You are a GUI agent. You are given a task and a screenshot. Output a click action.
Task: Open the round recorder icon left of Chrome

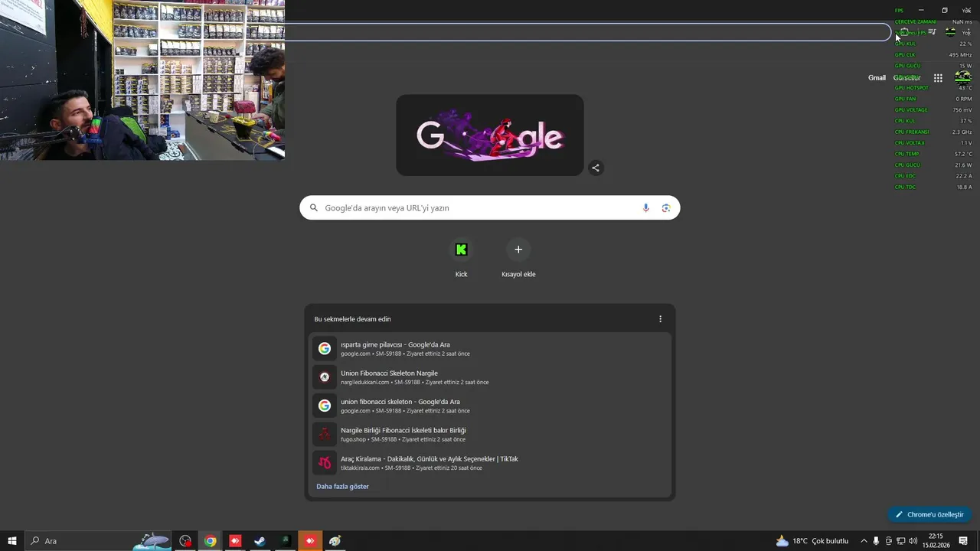coord(185,541)
